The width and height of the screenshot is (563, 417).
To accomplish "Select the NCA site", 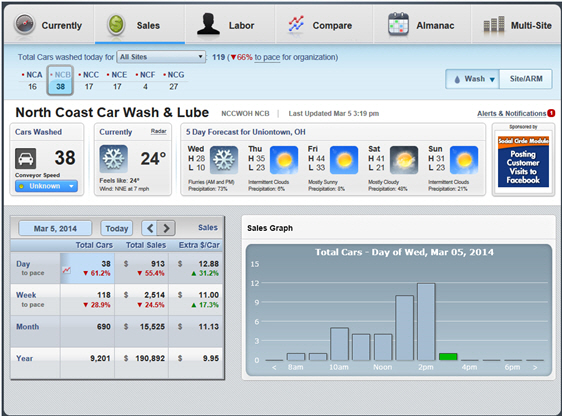I will pos(32,80).
